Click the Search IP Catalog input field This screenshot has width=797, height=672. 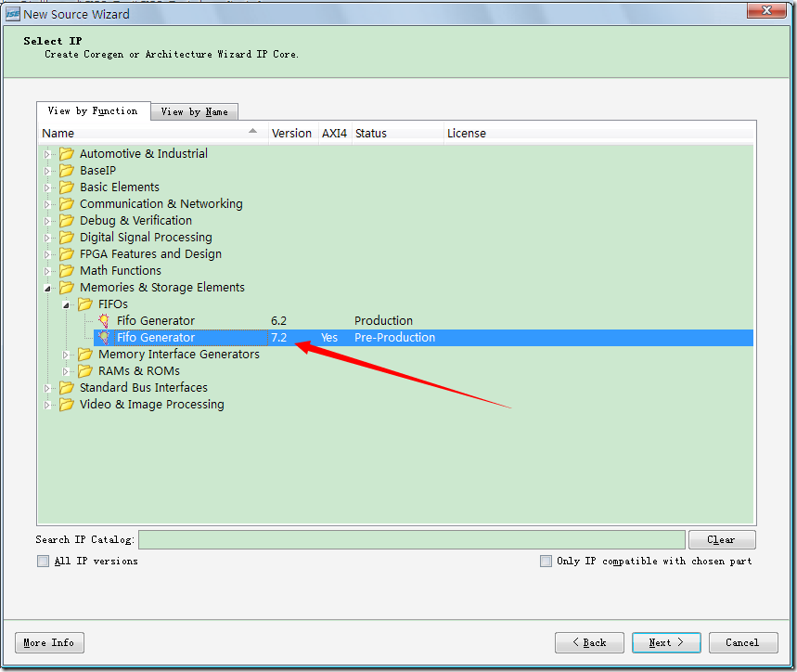(411, 539)
